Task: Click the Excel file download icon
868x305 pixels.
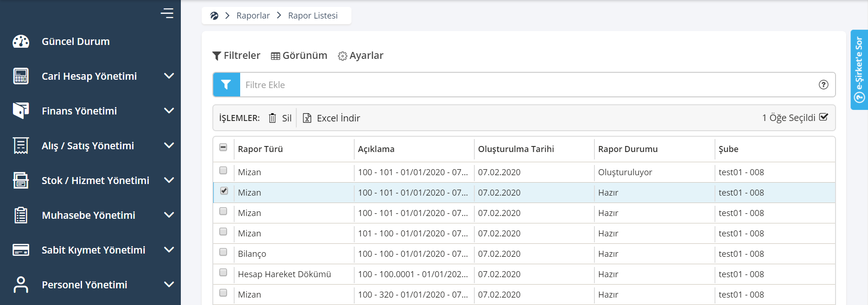Action: pos(307,118)
